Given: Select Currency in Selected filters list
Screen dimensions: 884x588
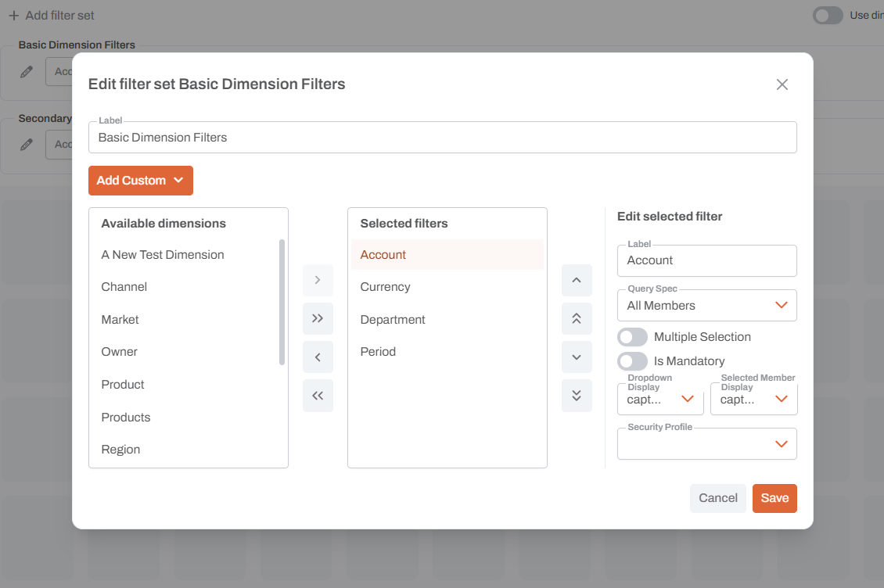Looking at the screenshot, I should click(385, 287).
